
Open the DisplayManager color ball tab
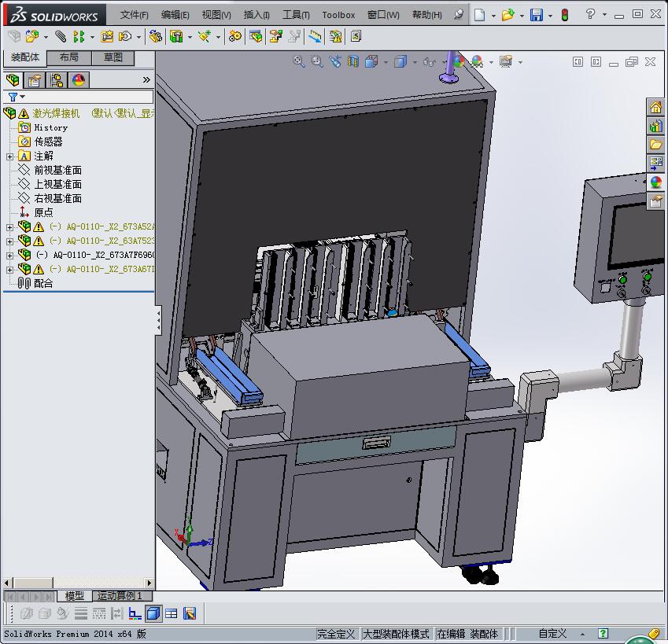pyautogui.click(x=79, y=80)
